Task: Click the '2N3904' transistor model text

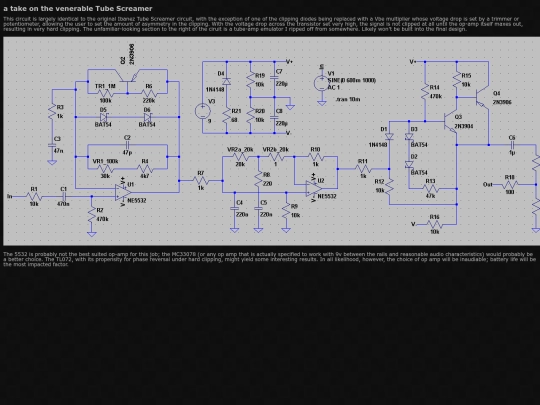Action: 464,126
